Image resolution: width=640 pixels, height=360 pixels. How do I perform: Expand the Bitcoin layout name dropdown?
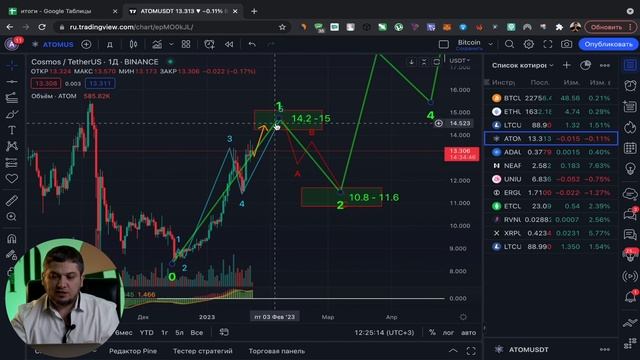[490, 44]
